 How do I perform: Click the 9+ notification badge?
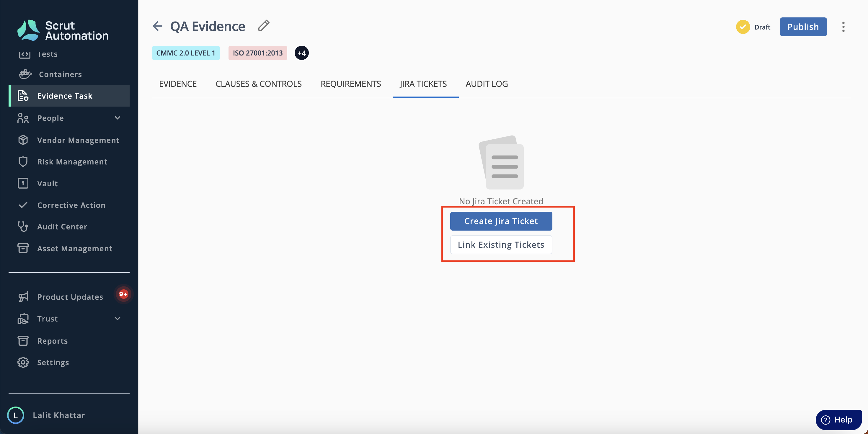(x=124, y=294)
